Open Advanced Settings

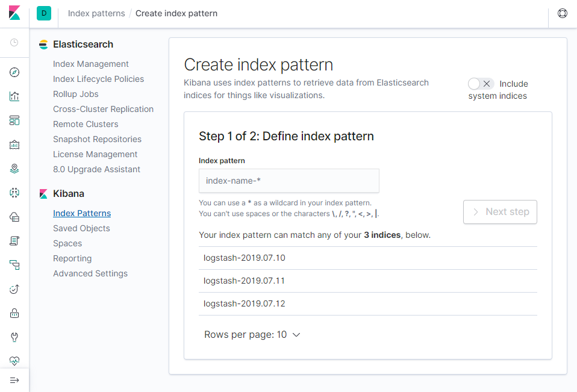click(90, 273)
